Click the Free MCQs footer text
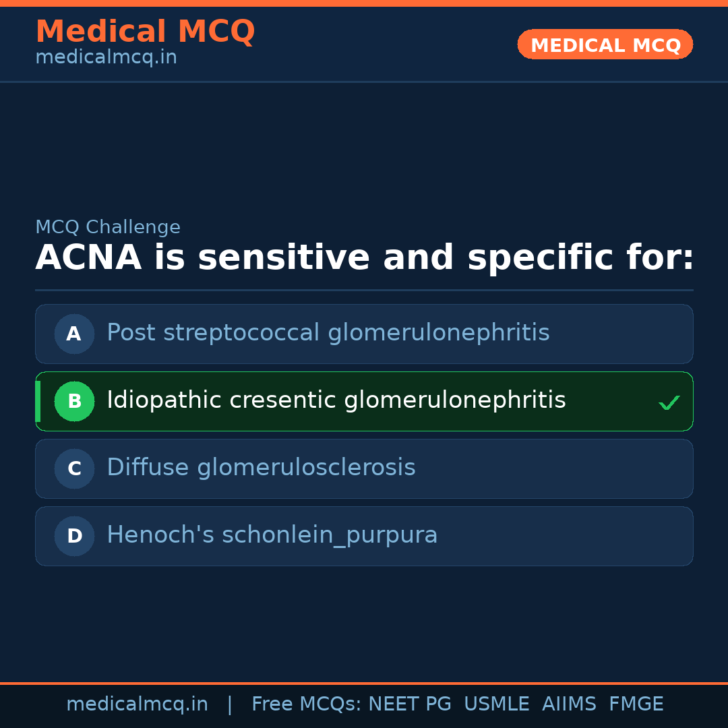The height and width of the screenshot is (728, 728). coord(306,704)
